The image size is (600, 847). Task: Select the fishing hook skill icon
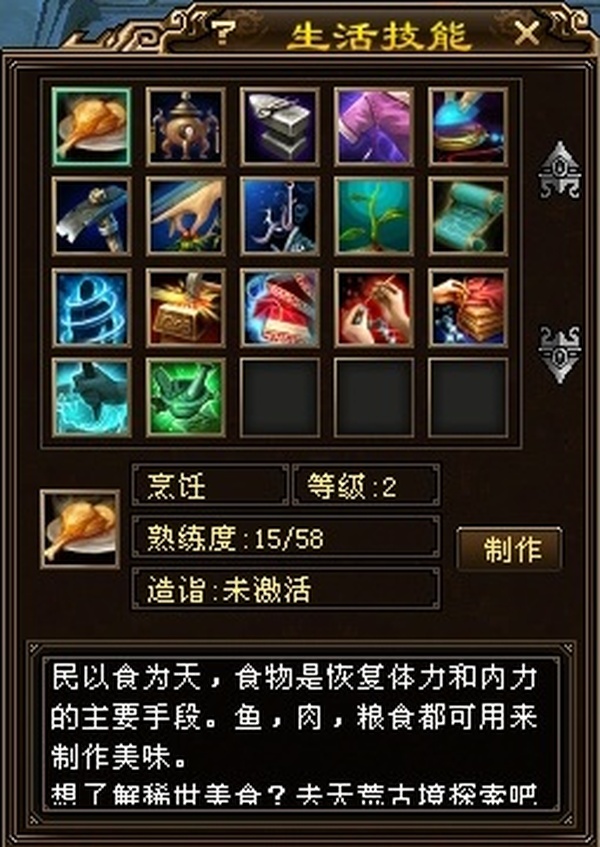[280, 217]
